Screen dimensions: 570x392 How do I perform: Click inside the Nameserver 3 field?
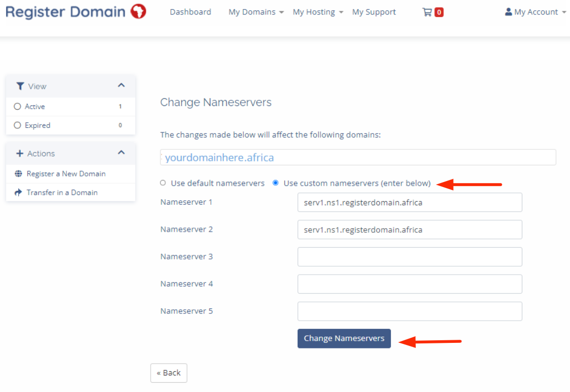[x=410, y=257]
